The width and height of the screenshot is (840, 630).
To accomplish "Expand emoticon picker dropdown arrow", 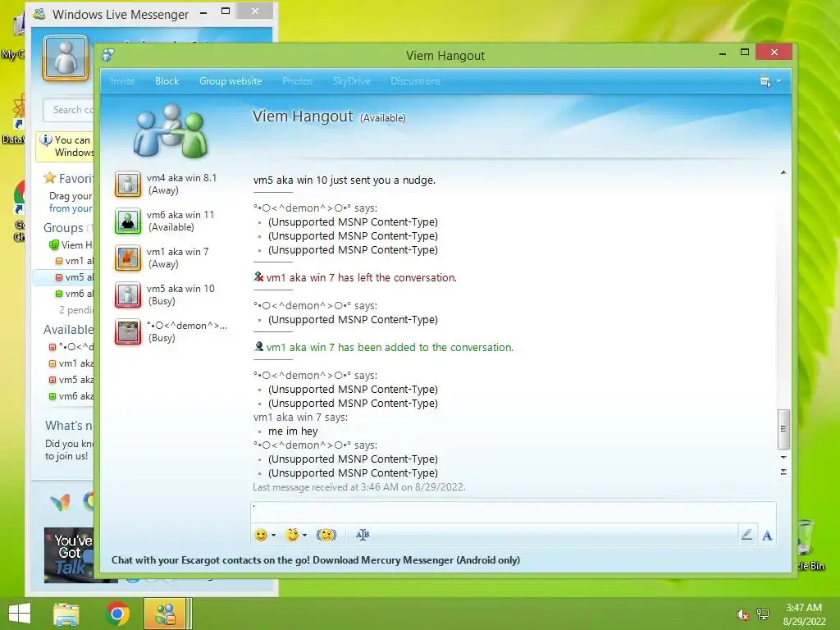I will [273, 535].
